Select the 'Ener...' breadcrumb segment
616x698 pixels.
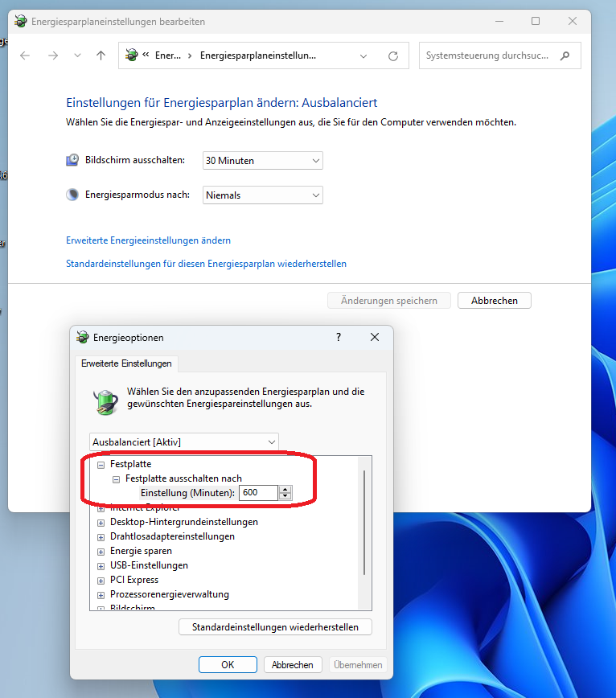coord(168,55)
